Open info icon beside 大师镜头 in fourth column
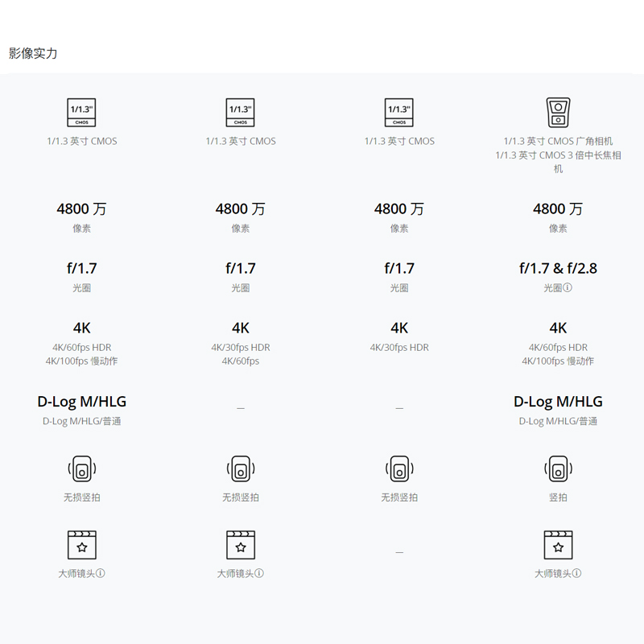 577,574
